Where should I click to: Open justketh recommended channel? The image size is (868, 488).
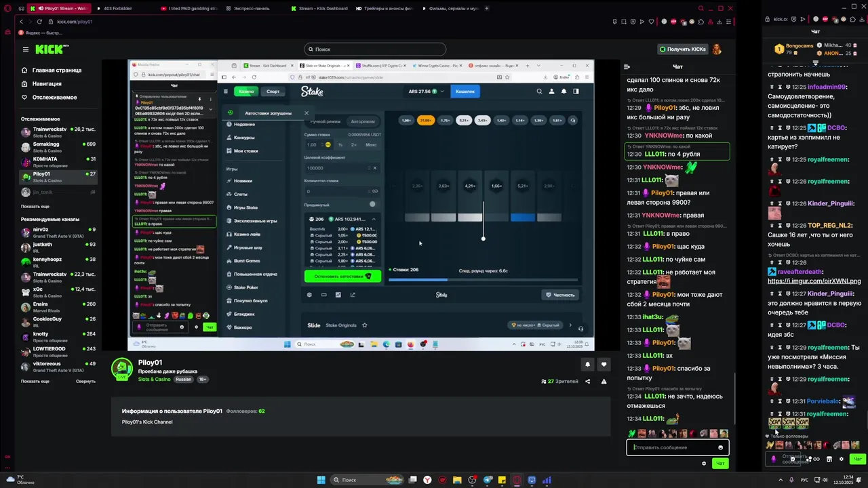[58, 247]
